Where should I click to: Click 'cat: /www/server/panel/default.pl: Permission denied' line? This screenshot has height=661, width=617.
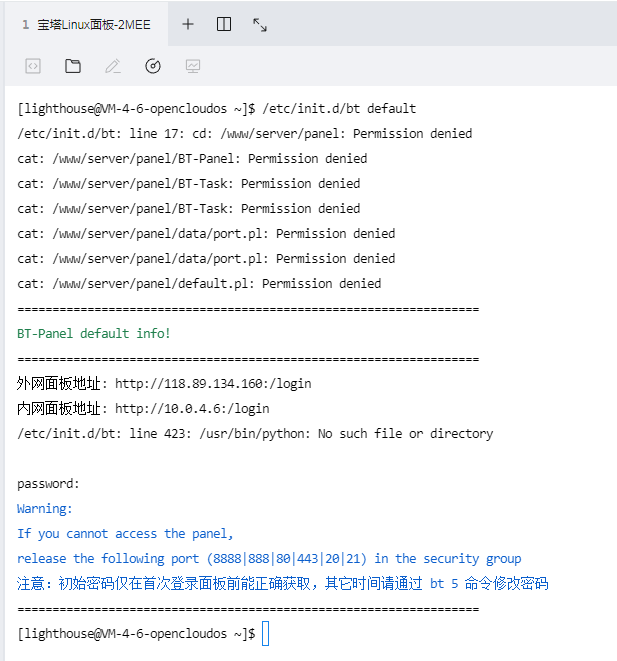(199, 284)
